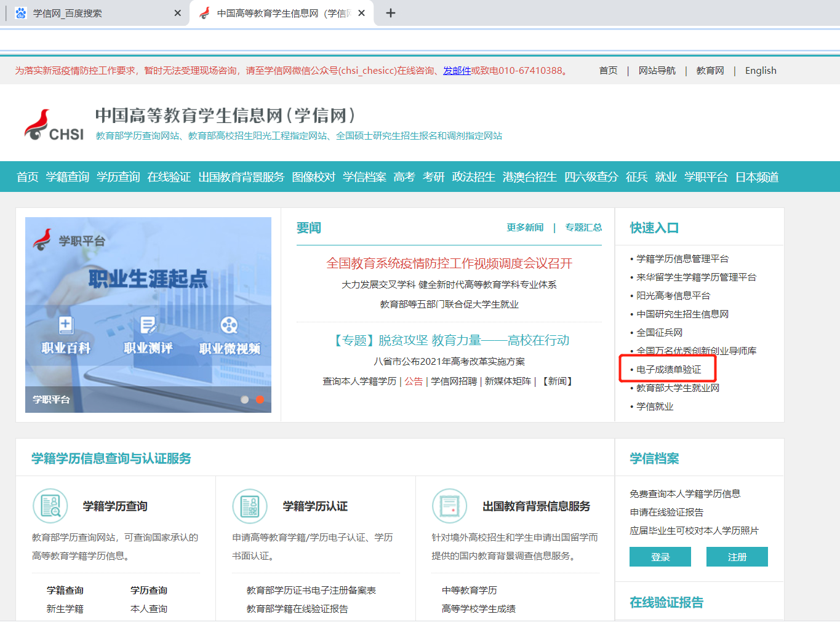840x625 pixels.
Task: Open the 教育网 top link
Action: click(710, 71)
